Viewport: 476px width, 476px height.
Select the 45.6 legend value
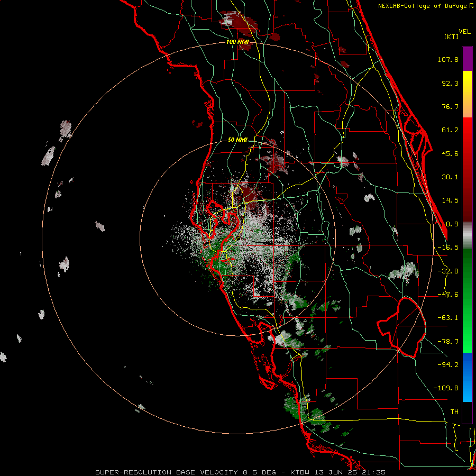pyautogui.click(x=450, y=153)
